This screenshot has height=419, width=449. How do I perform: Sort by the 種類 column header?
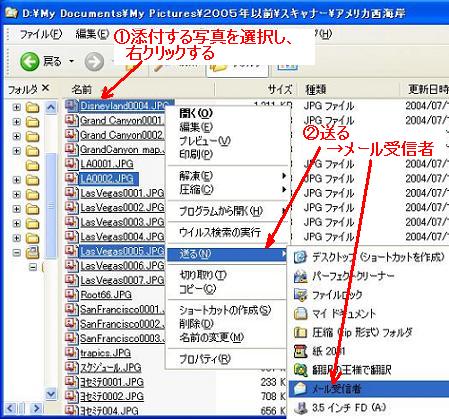316,89
